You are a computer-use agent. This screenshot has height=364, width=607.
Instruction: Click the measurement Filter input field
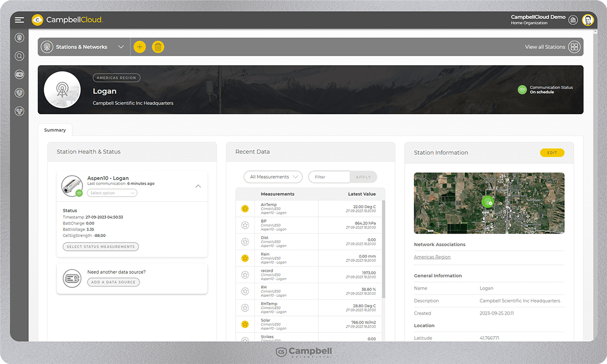pyautogui.click(x=329, y=177)
